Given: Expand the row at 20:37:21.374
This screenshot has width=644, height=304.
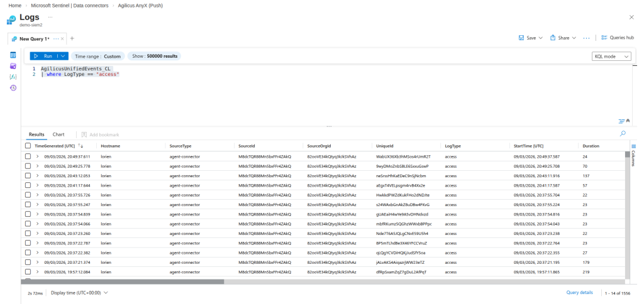Looking at the screenshot, I should coord(37,262).
